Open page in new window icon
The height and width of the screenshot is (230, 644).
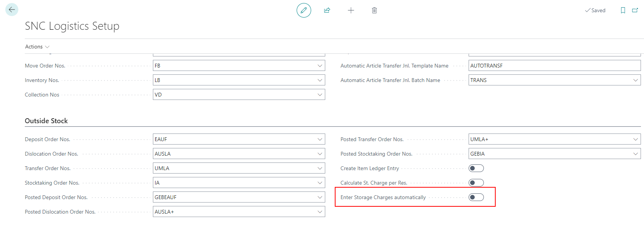point(635,10)
